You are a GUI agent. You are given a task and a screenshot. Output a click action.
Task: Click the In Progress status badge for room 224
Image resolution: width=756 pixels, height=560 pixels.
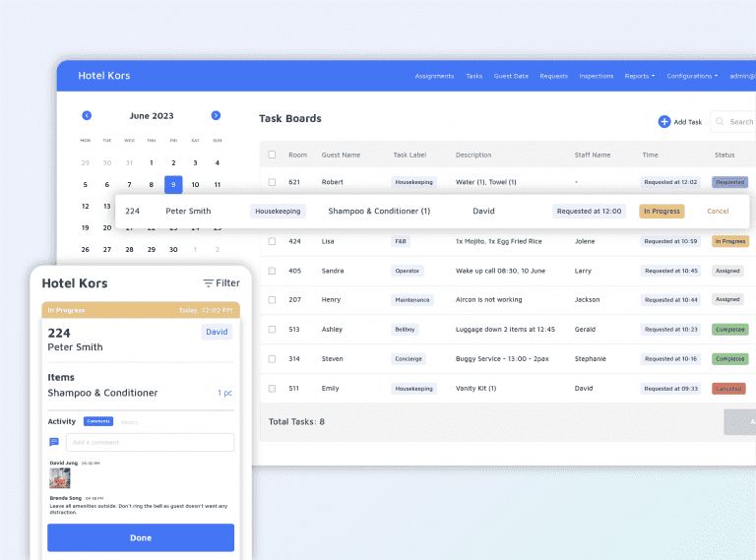[x=661, y=211]
